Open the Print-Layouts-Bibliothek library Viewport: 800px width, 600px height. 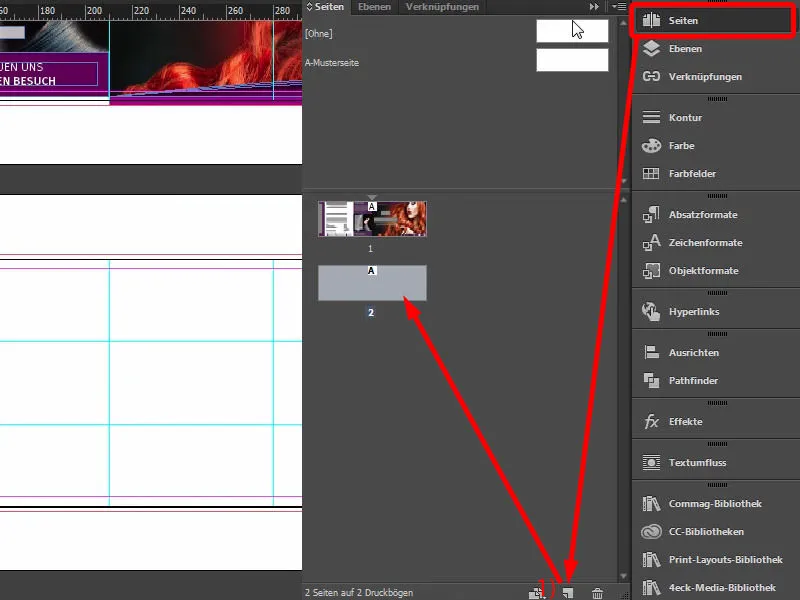coord(715,560)
